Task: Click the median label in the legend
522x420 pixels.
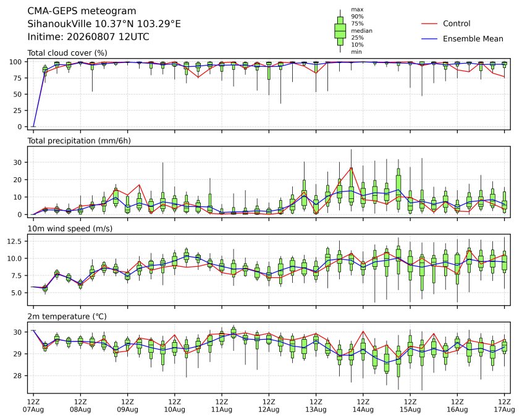Action: 361,31
